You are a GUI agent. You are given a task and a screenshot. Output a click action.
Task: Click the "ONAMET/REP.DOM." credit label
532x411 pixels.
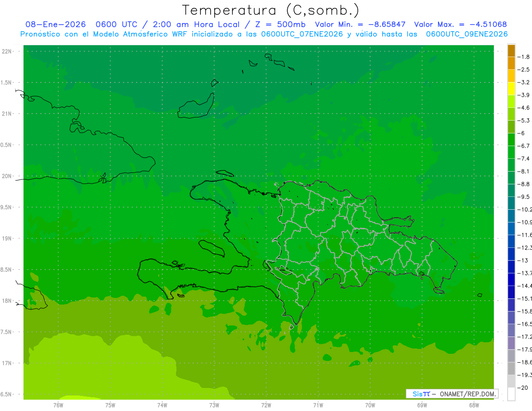click(x=468, y=394)
